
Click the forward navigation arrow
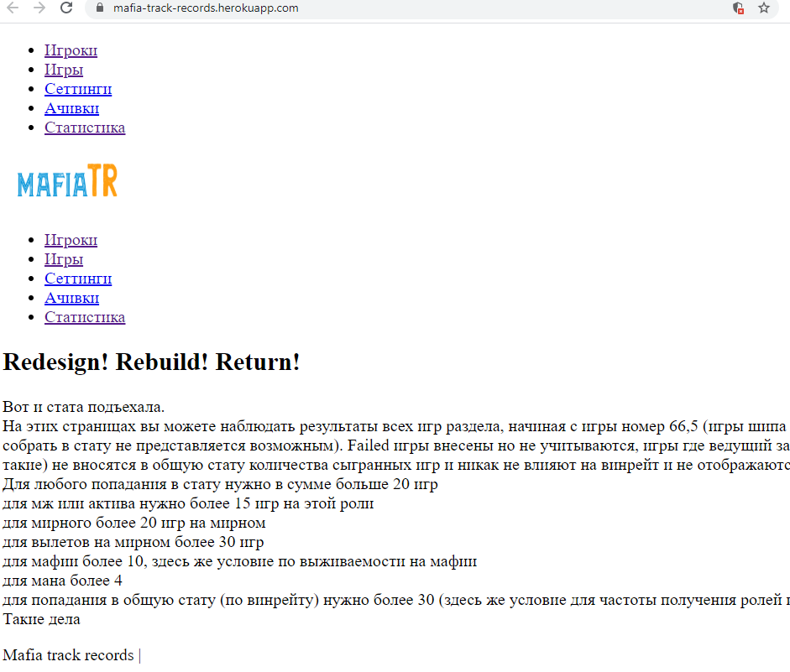37,8
